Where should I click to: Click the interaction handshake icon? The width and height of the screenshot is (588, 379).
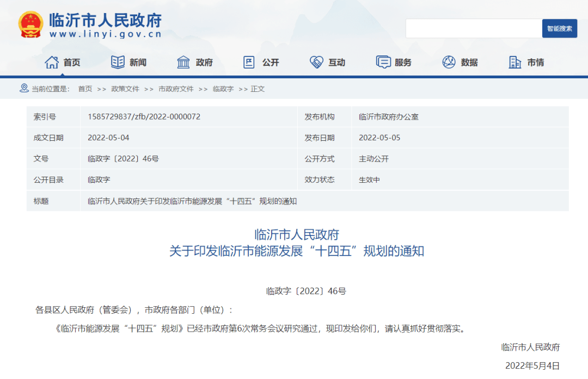[x=316, y=63]
